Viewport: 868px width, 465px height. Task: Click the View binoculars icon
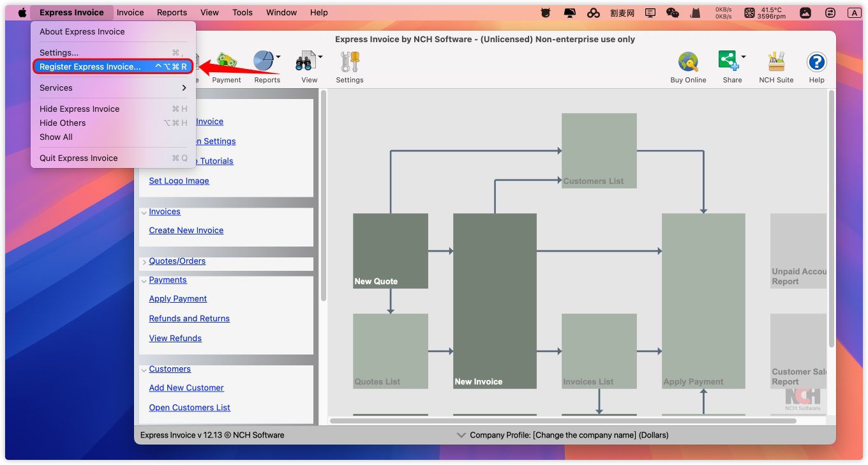click(306, 62)
